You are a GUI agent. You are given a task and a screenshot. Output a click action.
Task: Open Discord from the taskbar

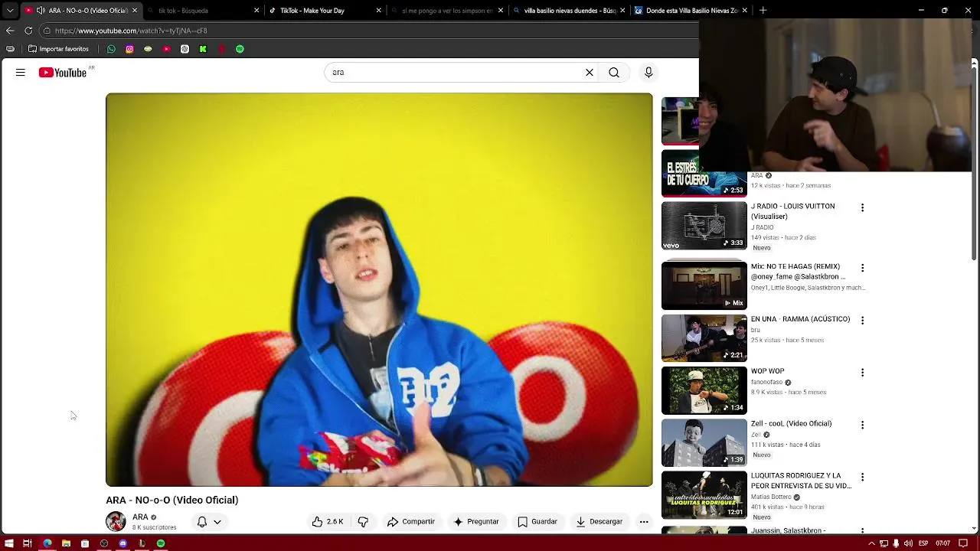pos(122,543)
